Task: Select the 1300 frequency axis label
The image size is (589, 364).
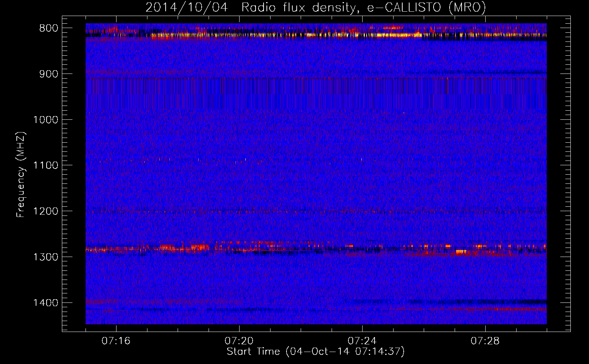Action: click(x=46, y=257)
